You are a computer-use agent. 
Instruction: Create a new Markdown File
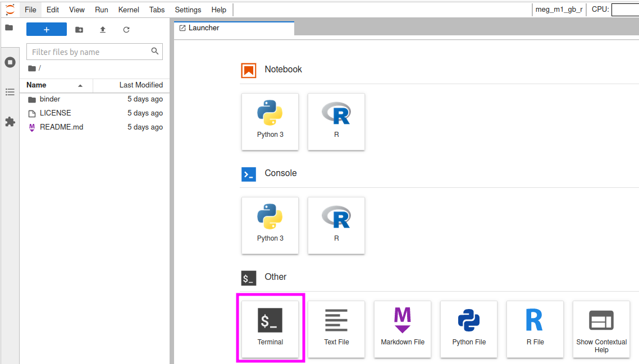403,328
